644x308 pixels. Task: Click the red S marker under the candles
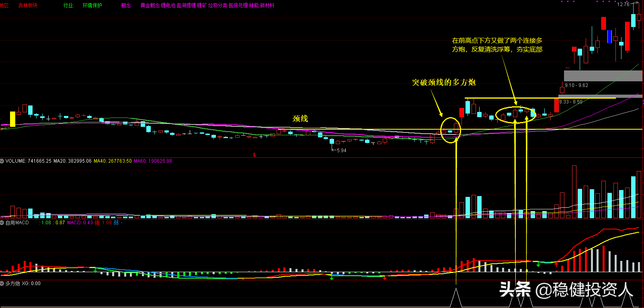pyautogui.click(x=254, y=155)
